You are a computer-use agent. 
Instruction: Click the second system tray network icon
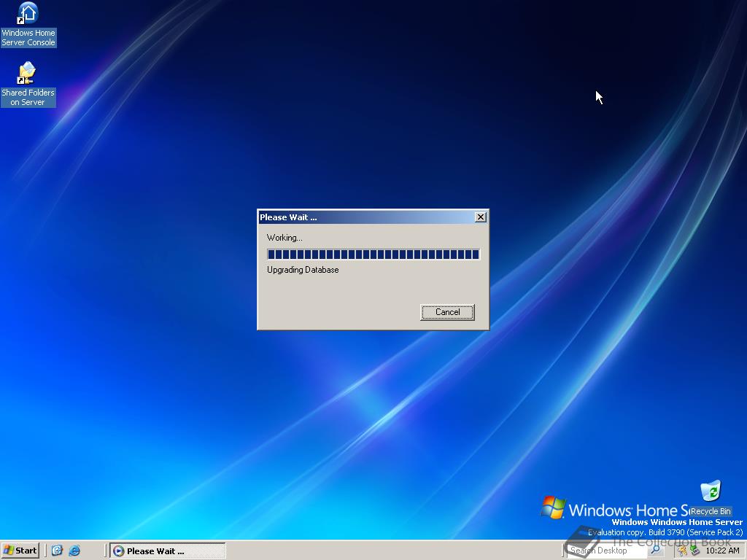coord(695,551)
